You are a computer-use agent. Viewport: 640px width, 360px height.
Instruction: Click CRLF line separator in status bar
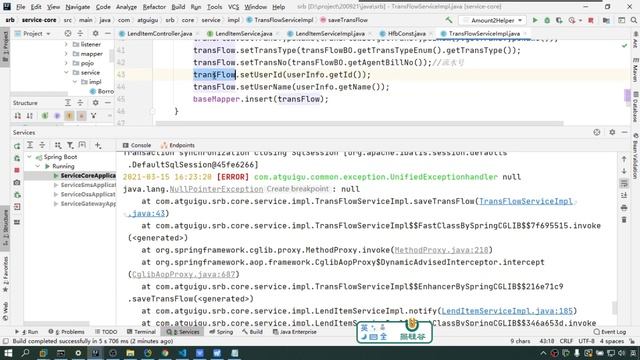coord(566,341)
